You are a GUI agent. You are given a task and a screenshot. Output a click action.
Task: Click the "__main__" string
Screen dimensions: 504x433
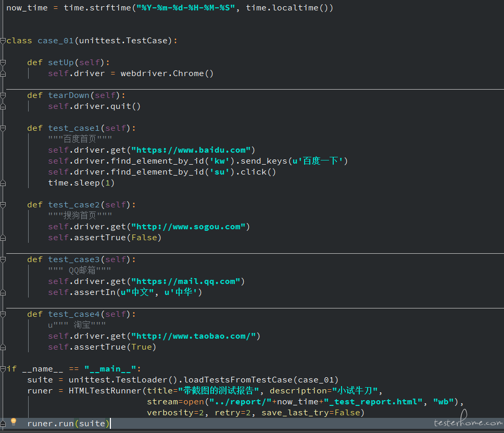pos(110,369)
